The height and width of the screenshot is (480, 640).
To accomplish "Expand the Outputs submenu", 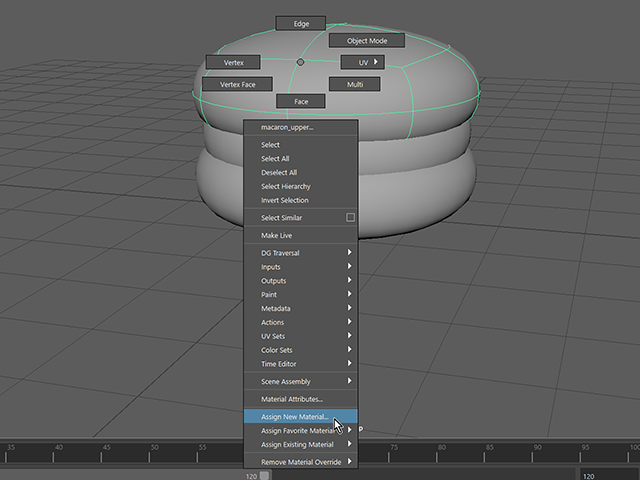I will pyautogui.click(x=301, y=280).
